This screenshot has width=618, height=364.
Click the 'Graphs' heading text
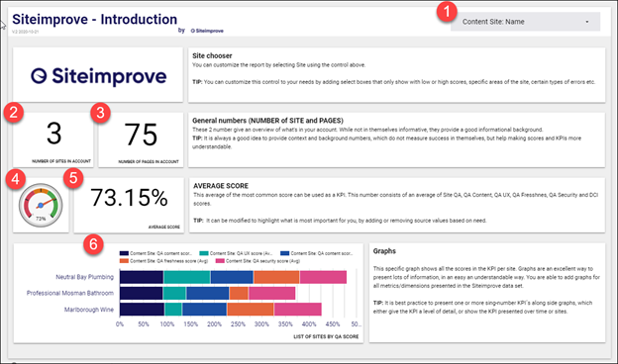click(x=384, y=251)
